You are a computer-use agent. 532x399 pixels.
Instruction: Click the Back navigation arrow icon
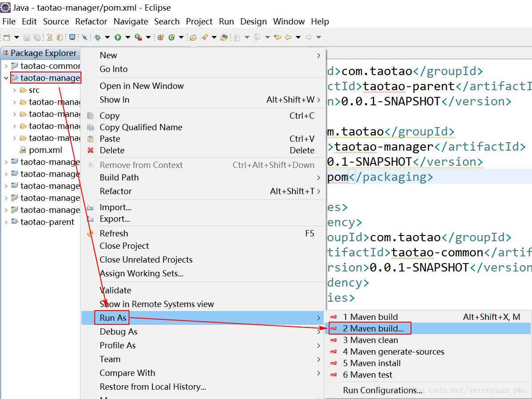[x=288, y=37]
